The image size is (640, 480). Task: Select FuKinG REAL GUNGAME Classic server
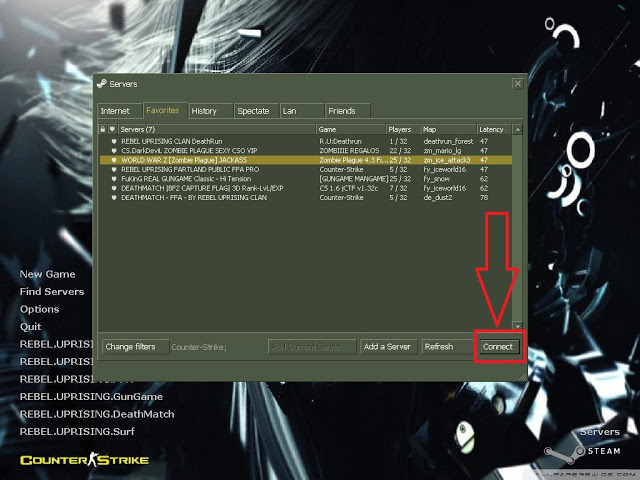click(305, 179)
